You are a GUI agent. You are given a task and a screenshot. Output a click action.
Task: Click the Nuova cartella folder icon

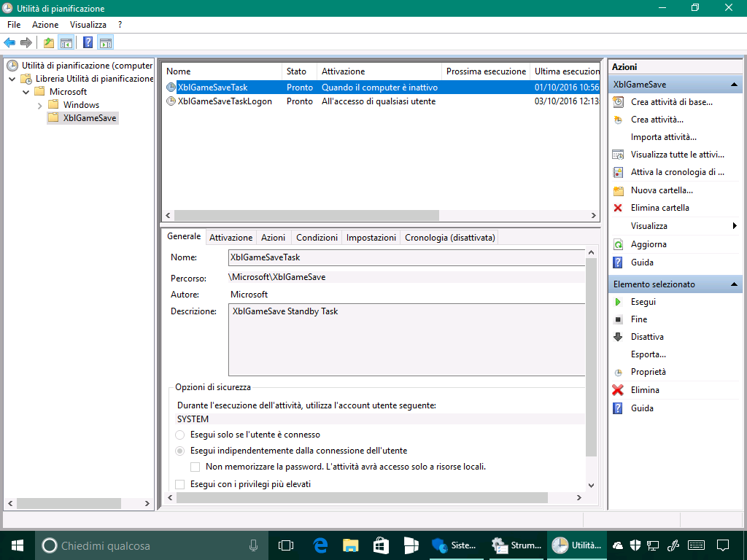tap(618, 190)
